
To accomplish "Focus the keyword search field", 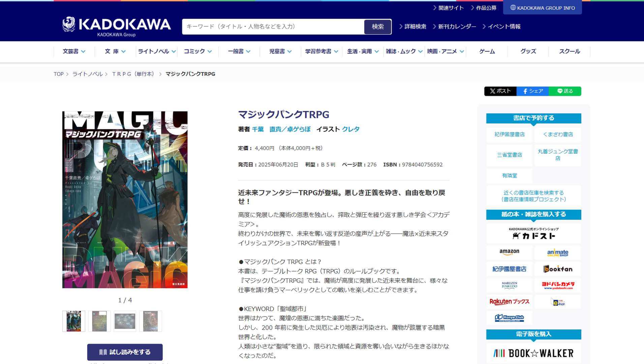I will (273, 27).
